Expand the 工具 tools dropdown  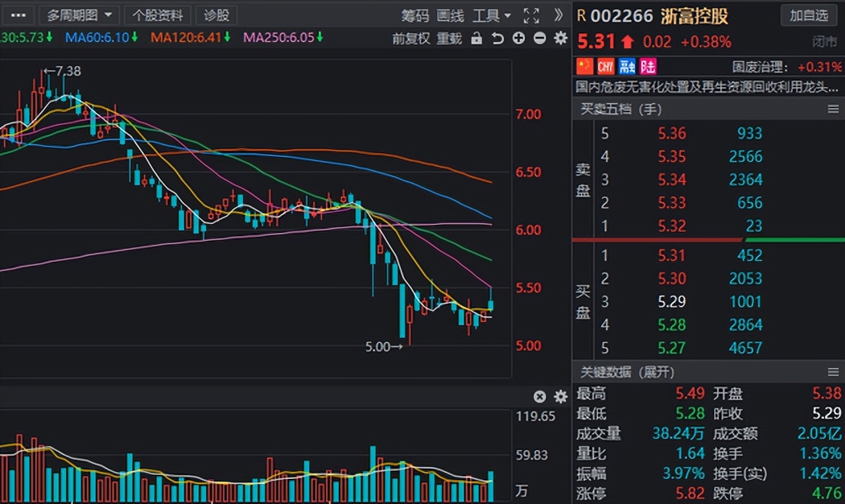pyautogui.click(x=492, y=15)
